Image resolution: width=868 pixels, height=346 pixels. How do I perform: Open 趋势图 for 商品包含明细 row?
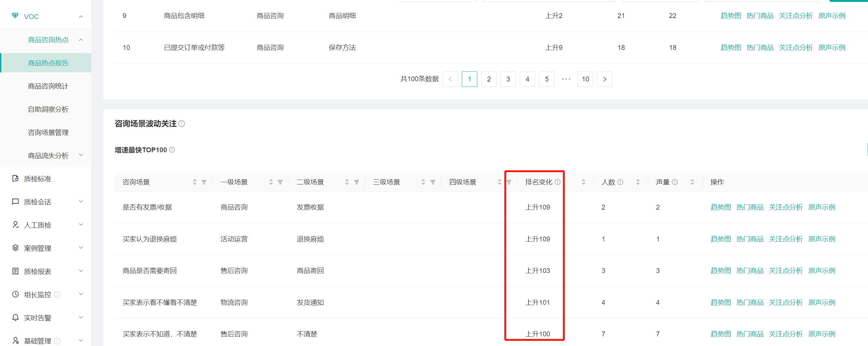point(731,16)
